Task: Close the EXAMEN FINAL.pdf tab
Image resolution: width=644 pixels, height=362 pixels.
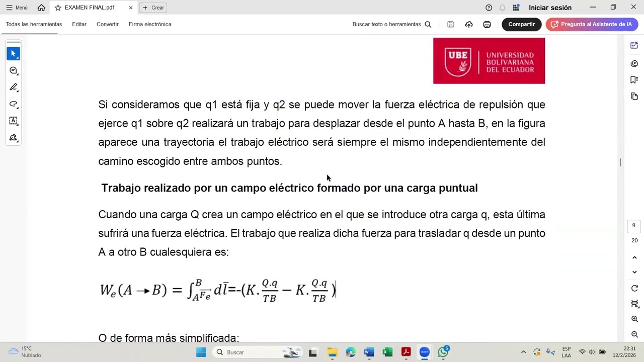Action: 131,8
